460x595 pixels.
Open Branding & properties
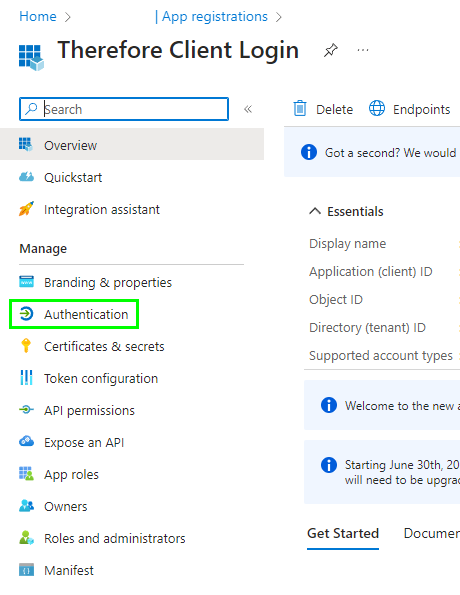[x=108, y=283]
